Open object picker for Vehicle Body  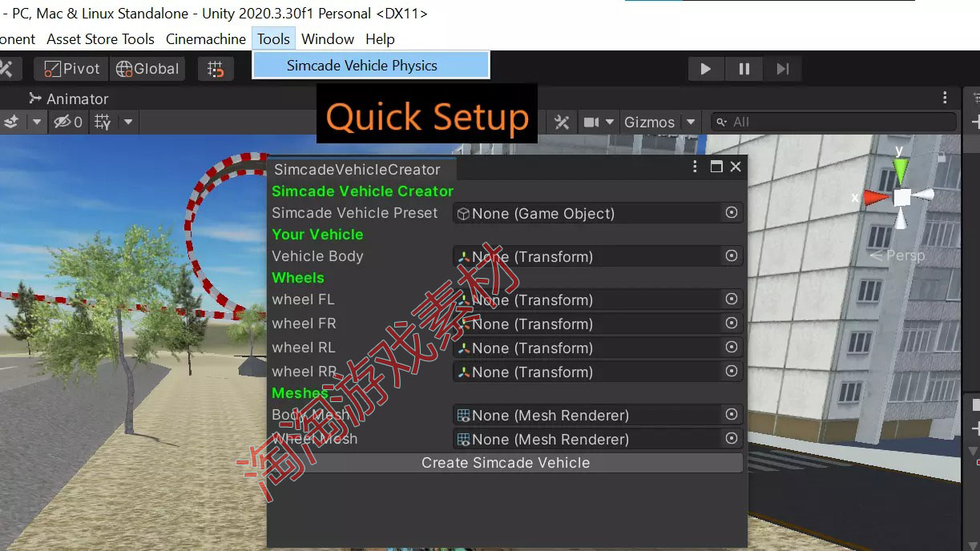(x=732, y=255)
